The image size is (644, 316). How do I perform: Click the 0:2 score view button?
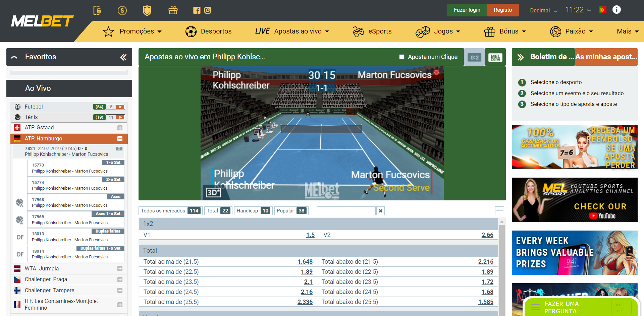474,57
